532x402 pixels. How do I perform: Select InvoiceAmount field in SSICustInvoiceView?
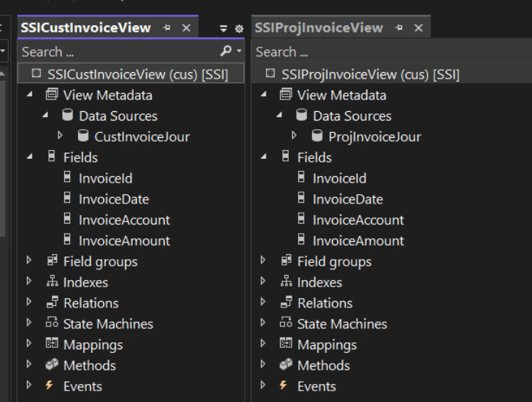pos(123,240)
